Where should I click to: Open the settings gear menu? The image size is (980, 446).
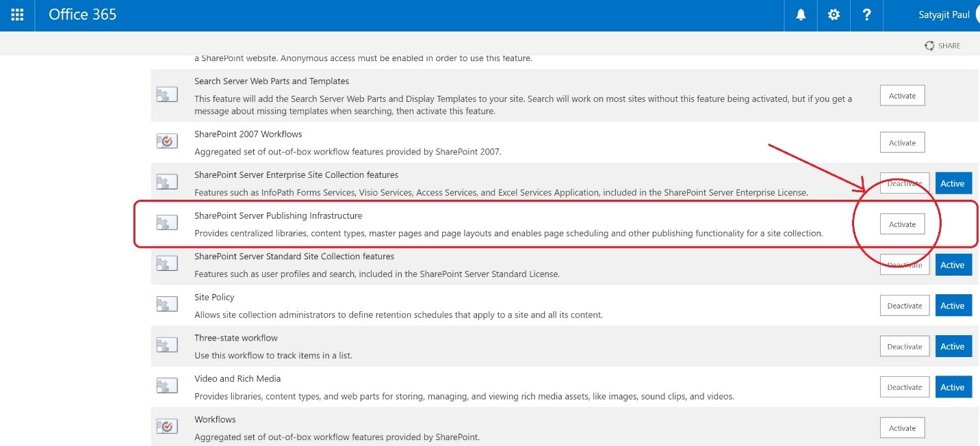(834, 14)
